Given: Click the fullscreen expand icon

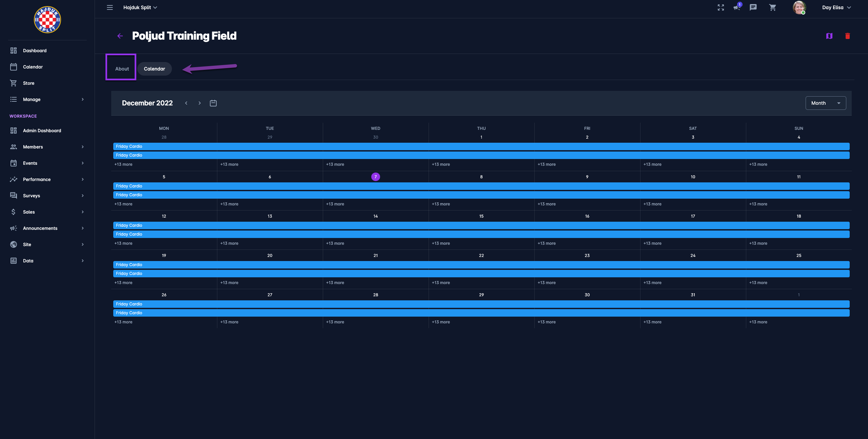Looking at the screenshot, I should 721,7.
